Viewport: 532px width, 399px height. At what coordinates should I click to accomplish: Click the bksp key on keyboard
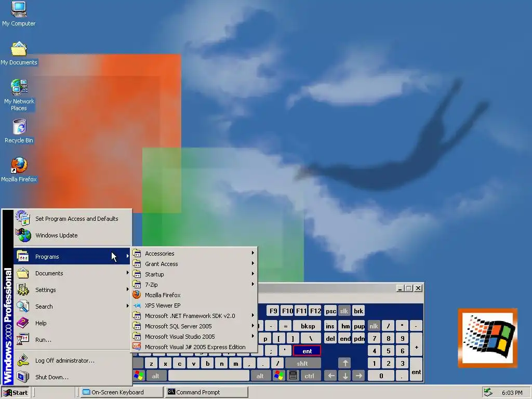point(308,326)
